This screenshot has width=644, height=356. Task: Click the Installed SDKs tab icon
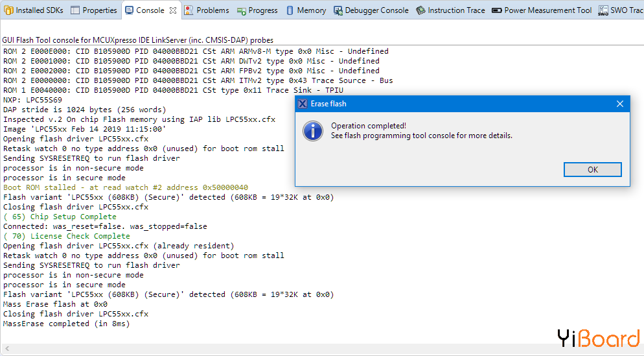(8, 10)
